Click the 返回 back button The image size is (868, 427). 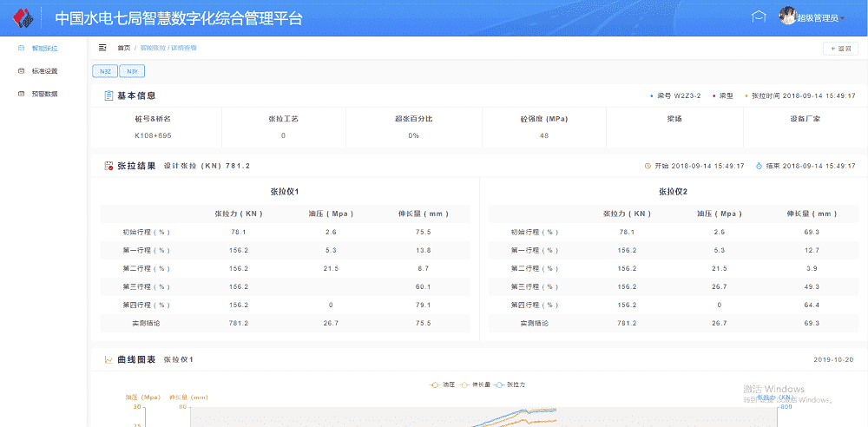(840, 49)
